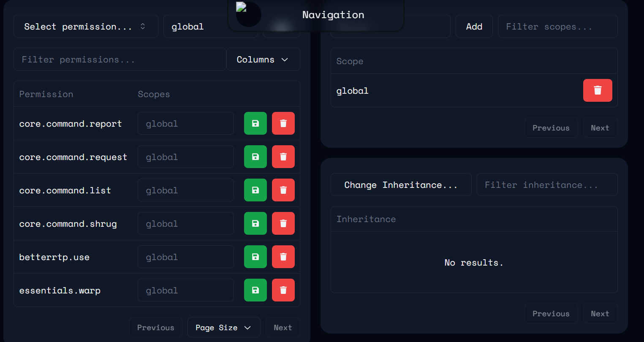The image size is (644, 342).
Task: Delete the core.command.report permission
Action: pyautogui.click(x=283, y=123)
